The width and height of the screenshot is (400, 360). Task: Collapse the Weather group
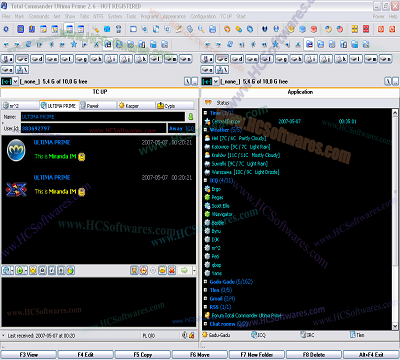[206, 130]
